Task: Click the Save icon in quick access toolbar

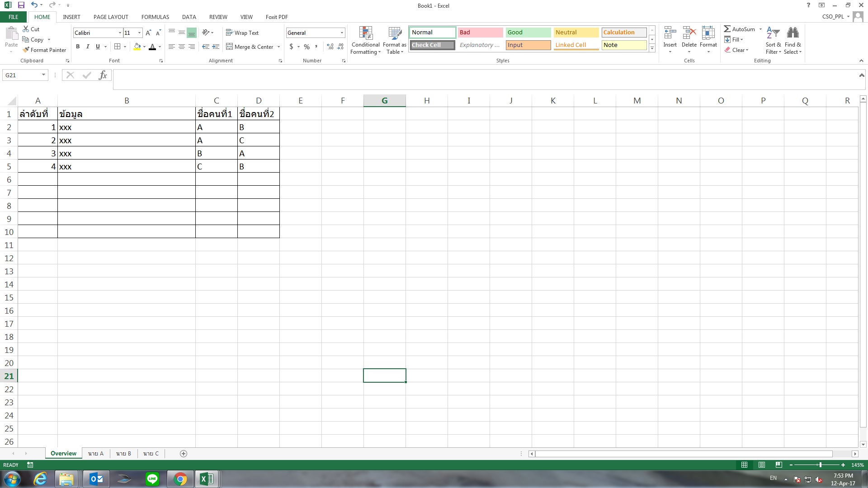Action: 21,5
